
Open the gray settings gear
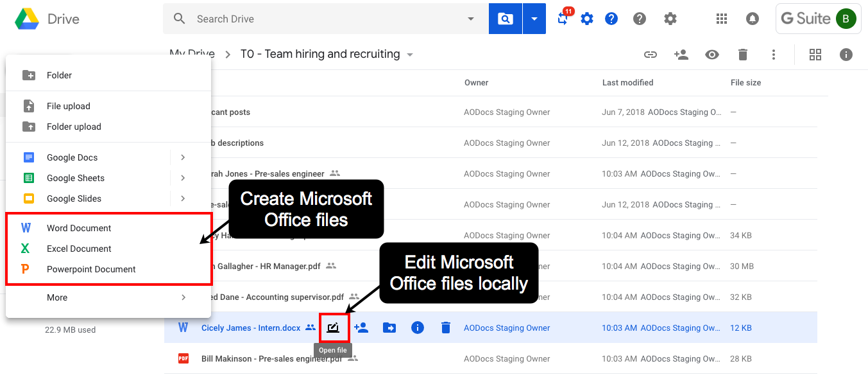(x=670, y=19)
